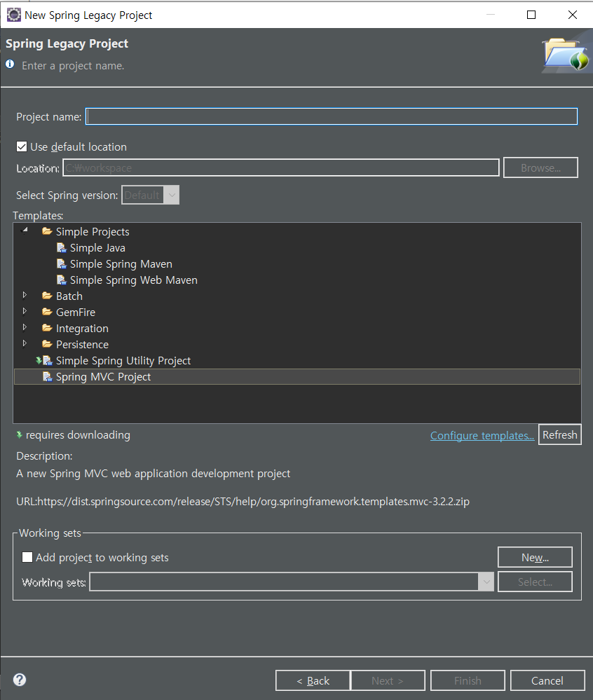This screenshot has width=593, height=700.
Task: Select the Simple Java template
Action: click(x=97, y=248)
